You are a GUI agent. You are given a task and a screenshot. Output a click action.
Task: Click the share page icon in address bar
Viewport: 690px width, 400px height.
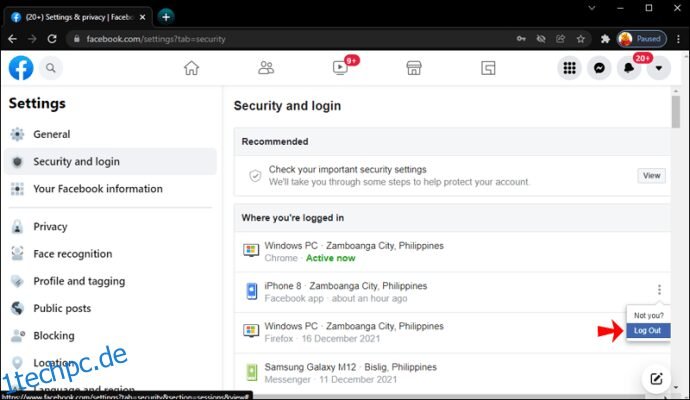tap(561, 39)
